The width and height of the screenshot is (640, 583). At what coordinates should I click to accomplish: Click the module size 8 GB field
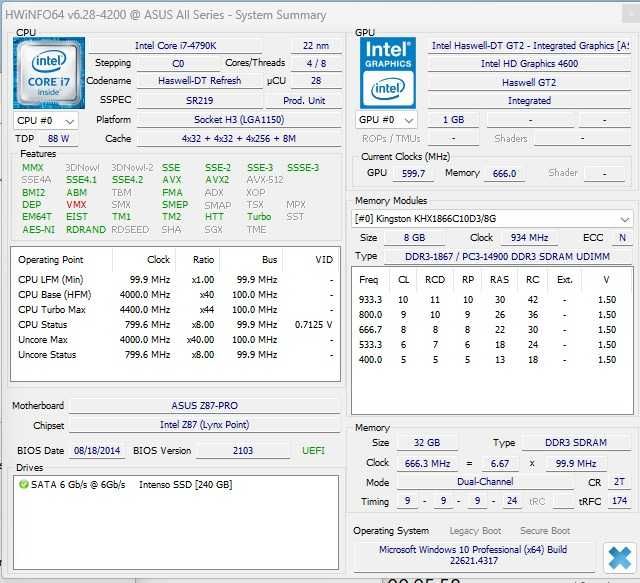pos(414,238)
